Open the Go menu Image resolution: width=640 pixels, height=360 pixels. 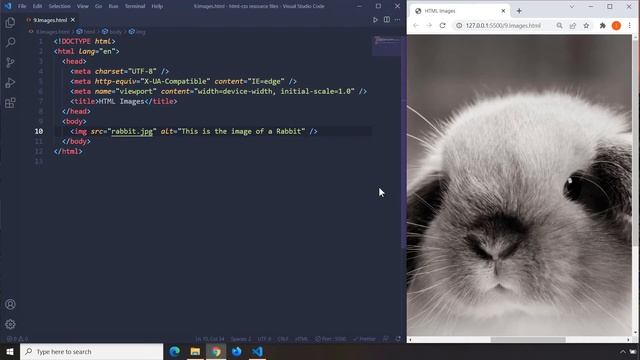[98, 6]
